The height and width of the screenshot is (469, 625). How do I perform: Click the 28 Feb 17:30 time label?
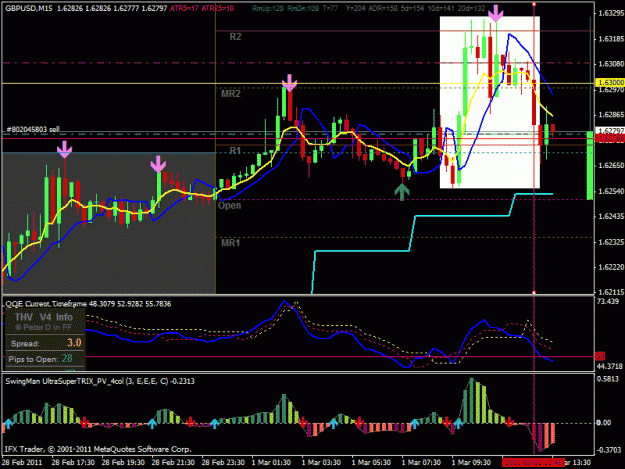[73, 462]
